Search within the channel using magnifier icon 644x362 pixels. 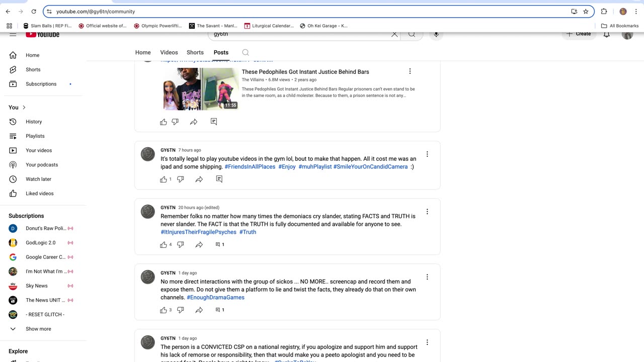(x=246, y=52)
